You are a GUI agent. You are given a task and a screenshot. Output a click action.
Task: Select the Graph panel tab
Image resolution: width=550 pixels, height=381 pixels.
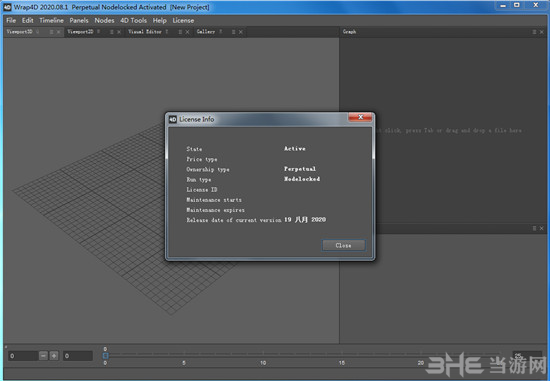349,32
